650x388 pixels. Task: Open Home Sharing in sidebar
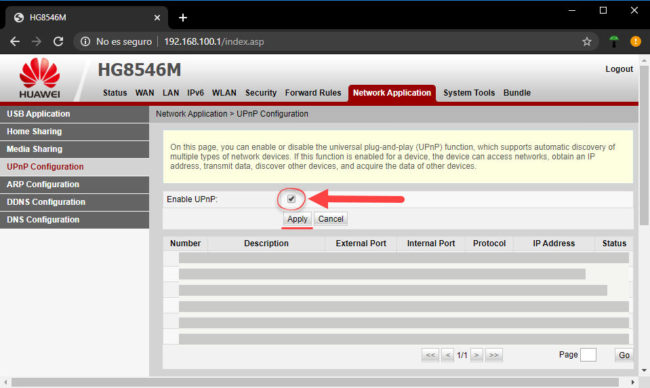point(75,131)
